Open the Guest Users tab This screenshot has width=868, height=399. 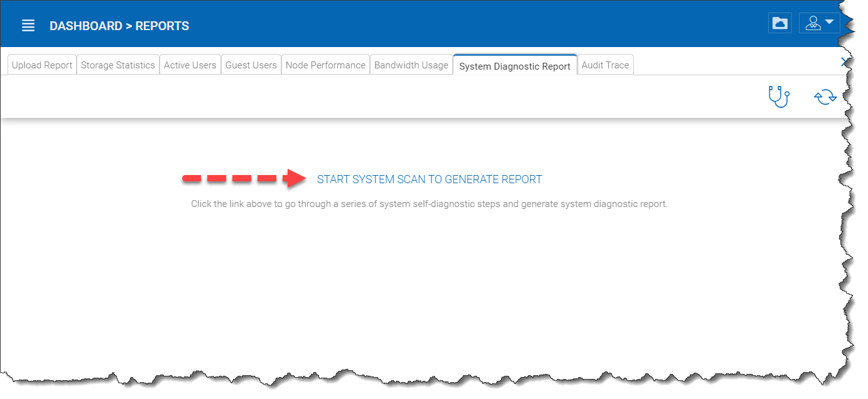coord(251,65)
